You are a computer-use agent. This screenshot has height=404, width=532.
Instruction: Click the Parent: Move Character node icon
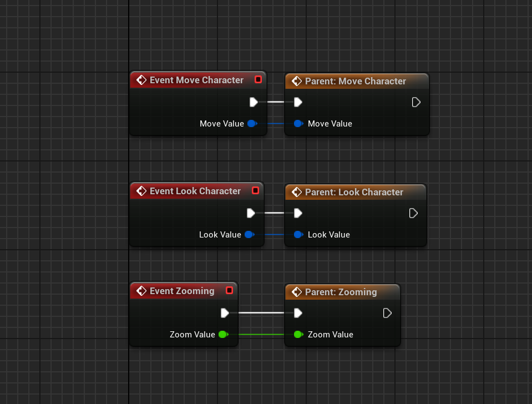(297, 81)
